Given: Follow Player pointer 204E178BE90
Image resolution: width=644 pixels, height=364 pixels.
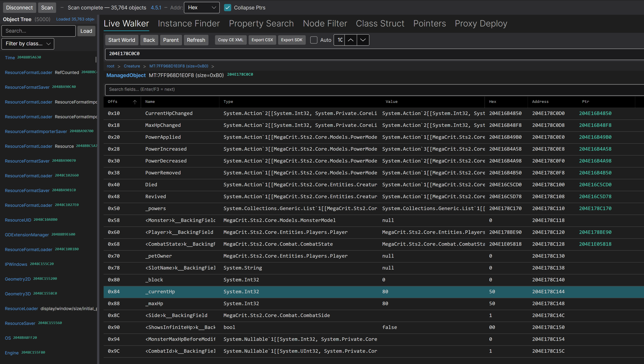Looking at the screenshot, I should pyautogui.click(x=595, y=232).
